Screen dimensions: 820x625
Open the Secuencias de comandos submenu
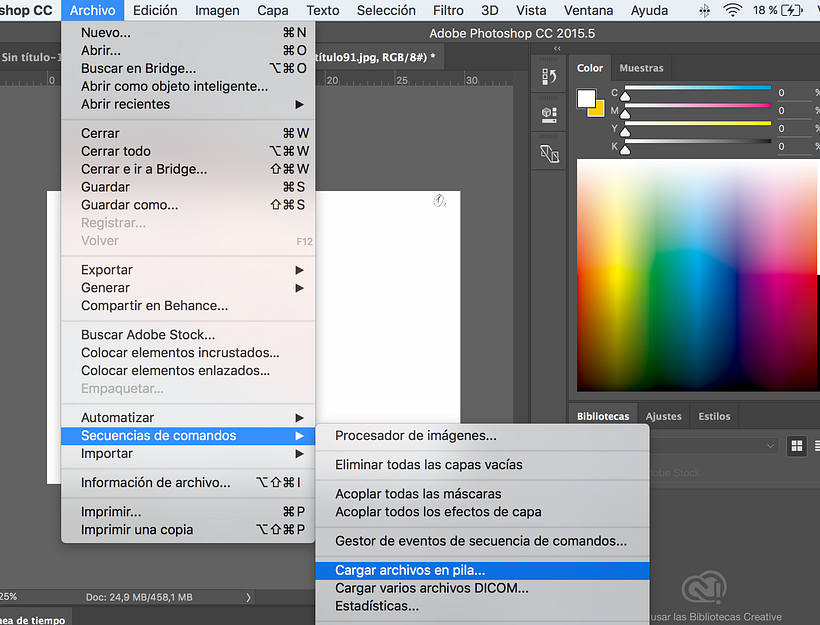click(188, 436)
